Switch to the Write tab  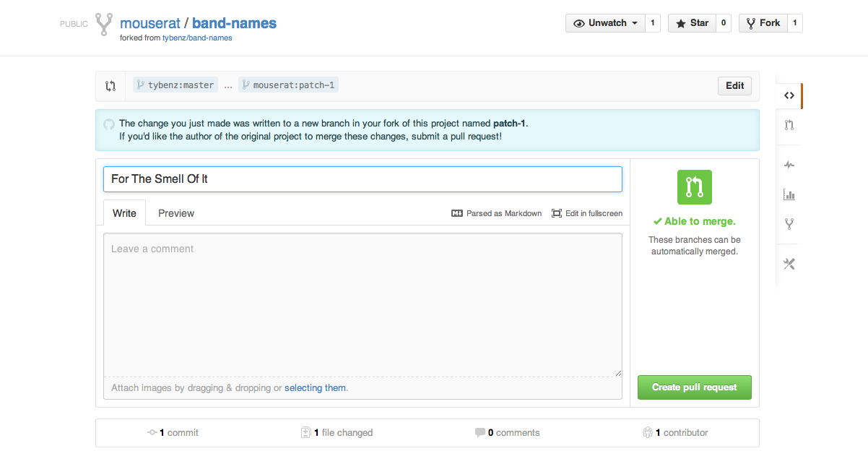(x=124, y=213)
